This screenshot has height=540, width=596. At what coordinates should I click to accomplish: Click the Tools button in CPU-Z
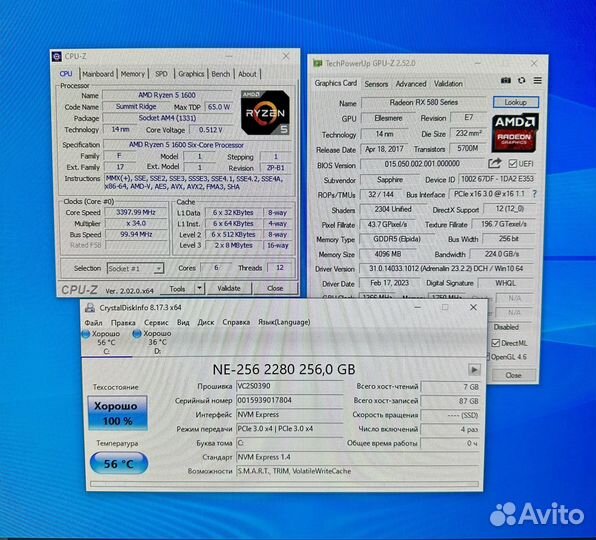coord(177,289)
